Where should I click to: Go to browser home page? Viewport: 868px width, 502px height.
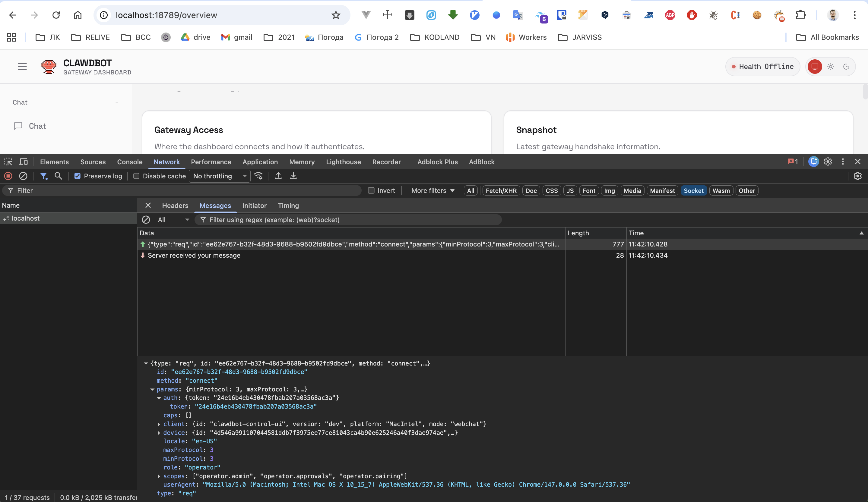coord(78,15)
